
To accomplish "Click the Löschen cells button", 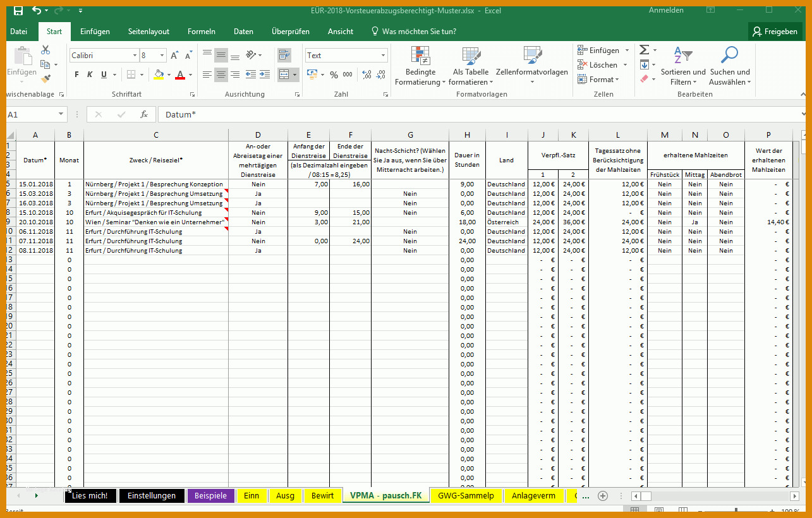I will pos(598,65).
